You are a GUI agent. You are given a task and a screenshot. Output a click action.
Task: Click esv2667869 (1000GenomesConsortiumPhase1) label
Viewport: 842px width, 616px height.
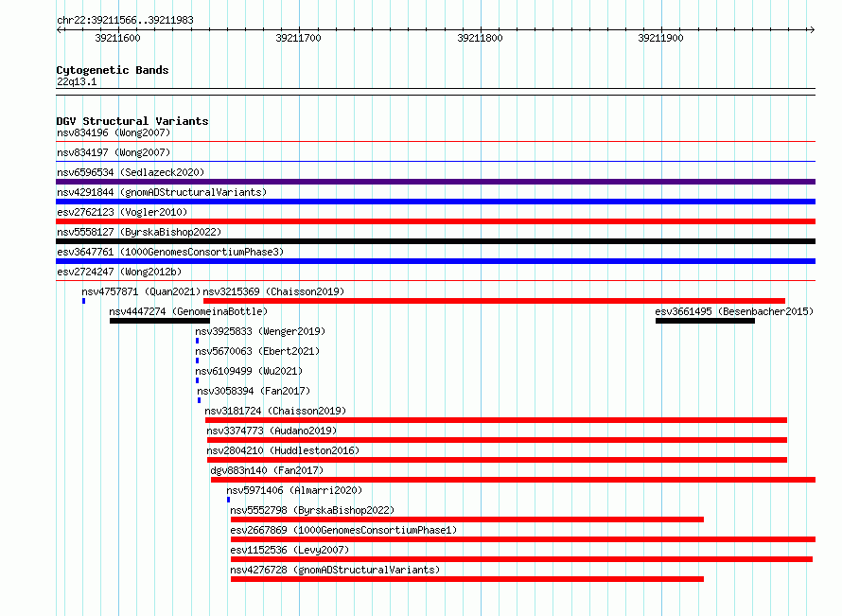coord(343,530)
